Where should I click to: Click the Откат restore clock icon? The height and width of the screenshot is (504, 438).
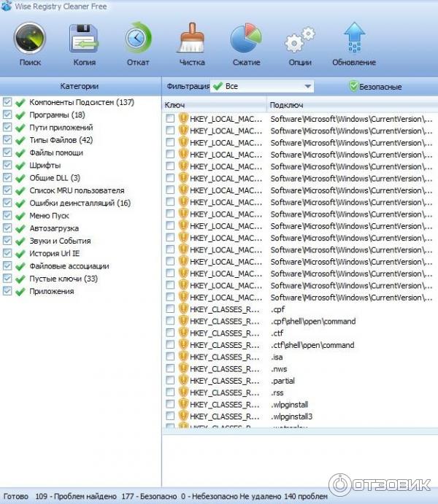(x=138, y=39)
